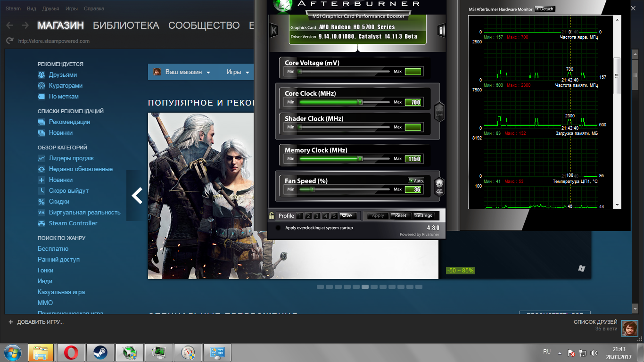The image size is (644, 362).
Task: Open Opera from the taskbar
Action: point(71,353)
